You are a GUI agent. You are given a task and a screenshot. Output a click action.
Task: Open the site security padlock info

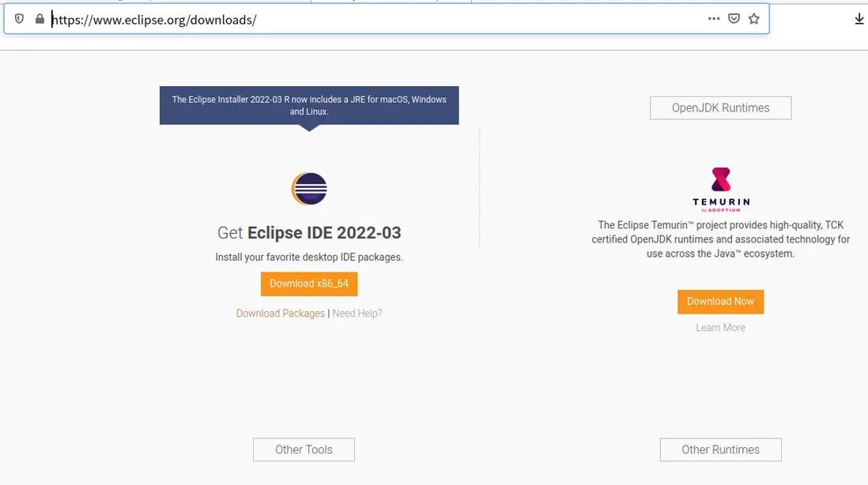(40, 19)
